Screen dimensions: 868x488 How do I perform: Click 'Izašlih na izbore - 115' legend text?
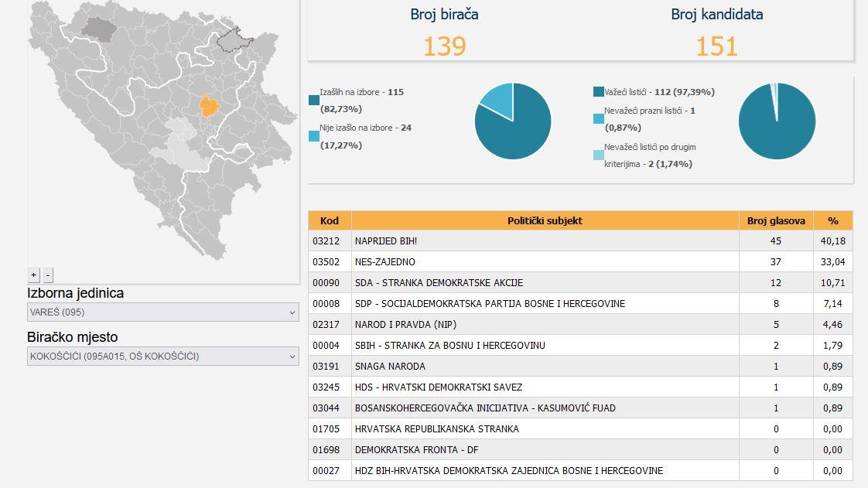click(x=361, y=101)
